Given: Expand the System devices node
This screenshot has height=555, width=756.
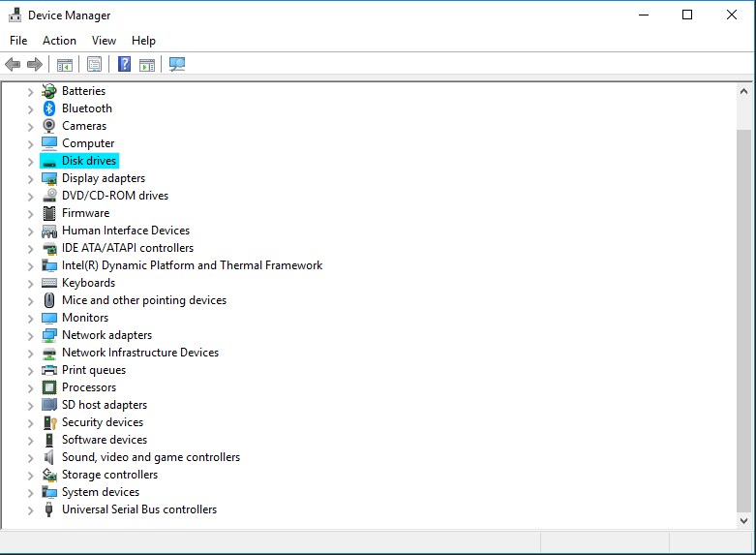Looking at the screenshot, I should (30, 493).
